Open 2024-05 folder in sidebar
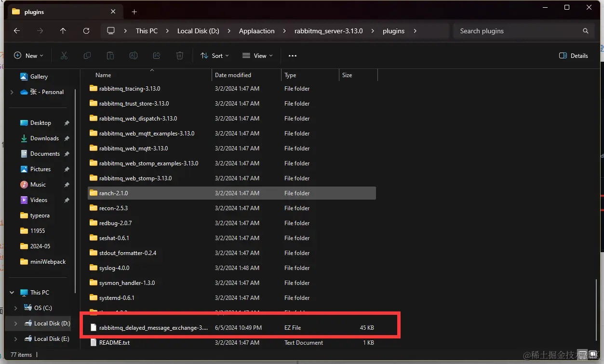 [40, 246]
